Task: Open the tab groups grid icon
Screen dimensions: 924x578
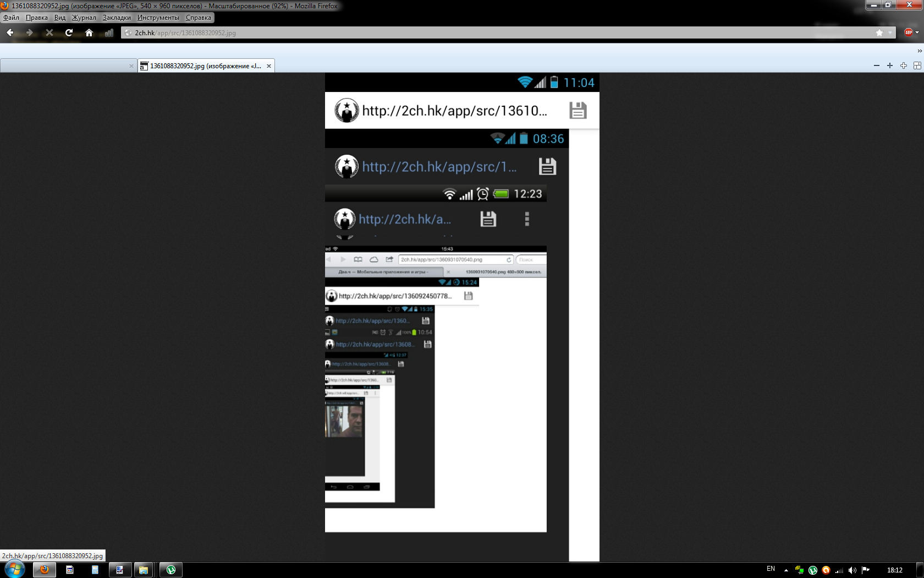Action: [917, 66]
